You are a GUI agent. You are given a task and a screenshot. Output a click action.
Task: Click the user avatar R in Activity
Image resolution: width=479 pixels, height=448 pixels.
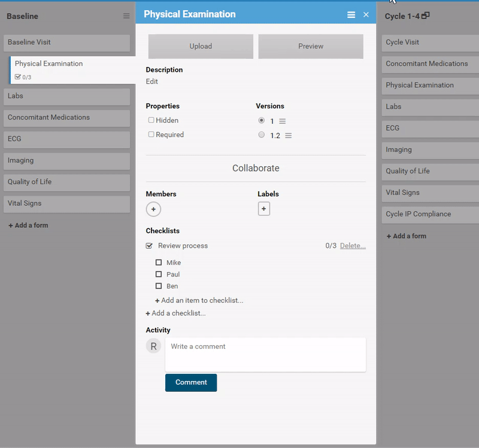pyautogui.click(x=153, y=346)
